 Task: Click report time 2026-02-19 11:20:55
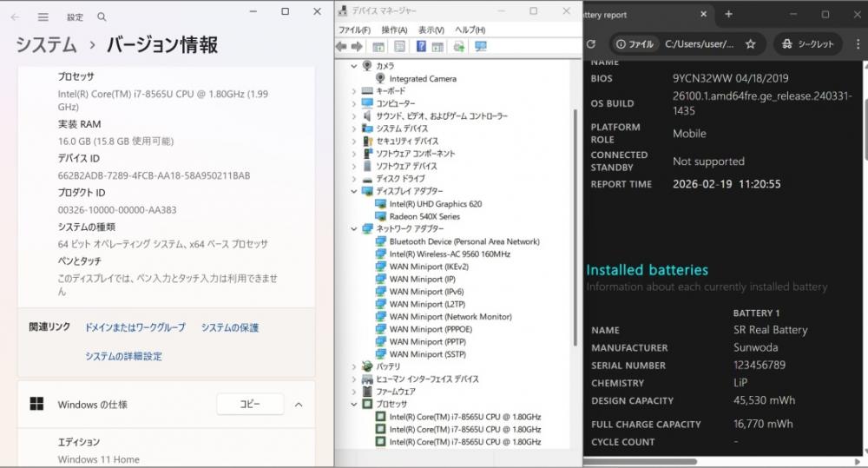(x=727, y=184)
